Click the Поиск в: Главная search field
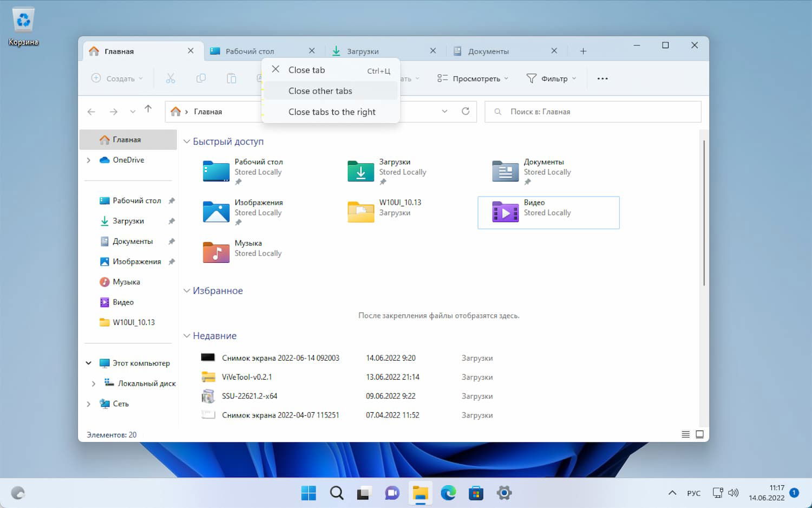Screen dimensions: 812x508 pos(593,112)
